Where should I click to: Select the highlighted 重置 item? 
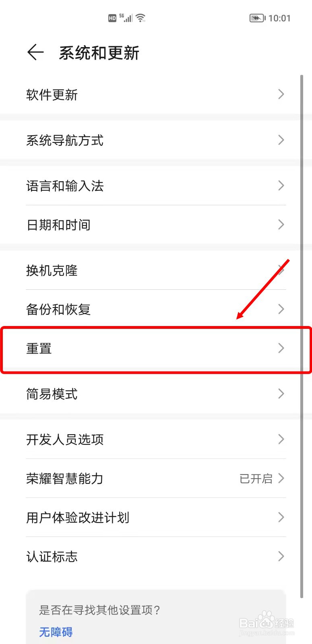pos(156,349)
